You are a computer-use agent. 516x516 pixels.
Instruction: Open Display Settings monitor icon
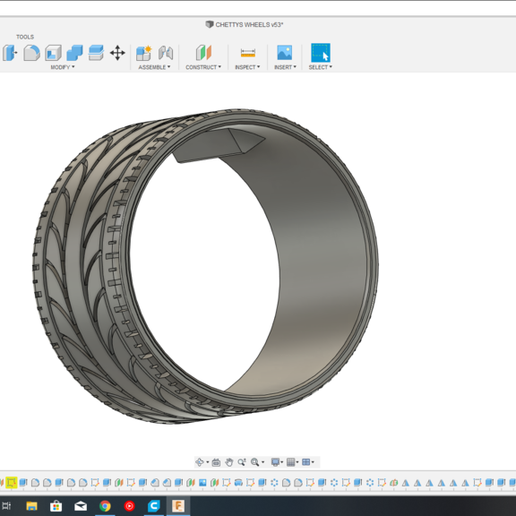(275, 462)
